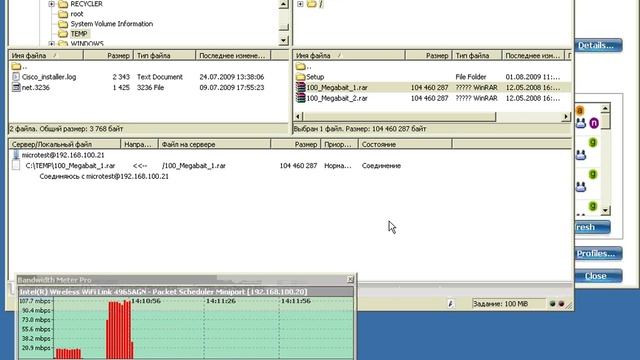The height and width of the screenshot is (360, 640).
Task: Click the green activity indicator in status bar
Action: pyautogui.click(x=553, y=304)
